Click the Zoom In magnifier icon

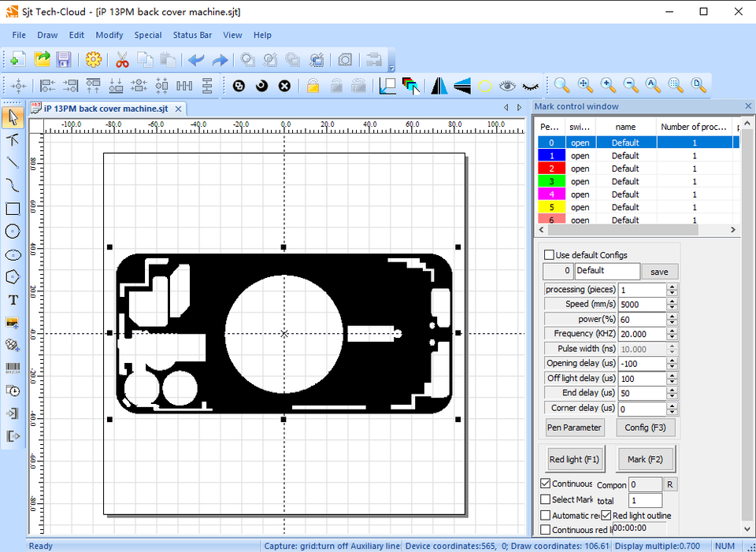coord(608,85)
